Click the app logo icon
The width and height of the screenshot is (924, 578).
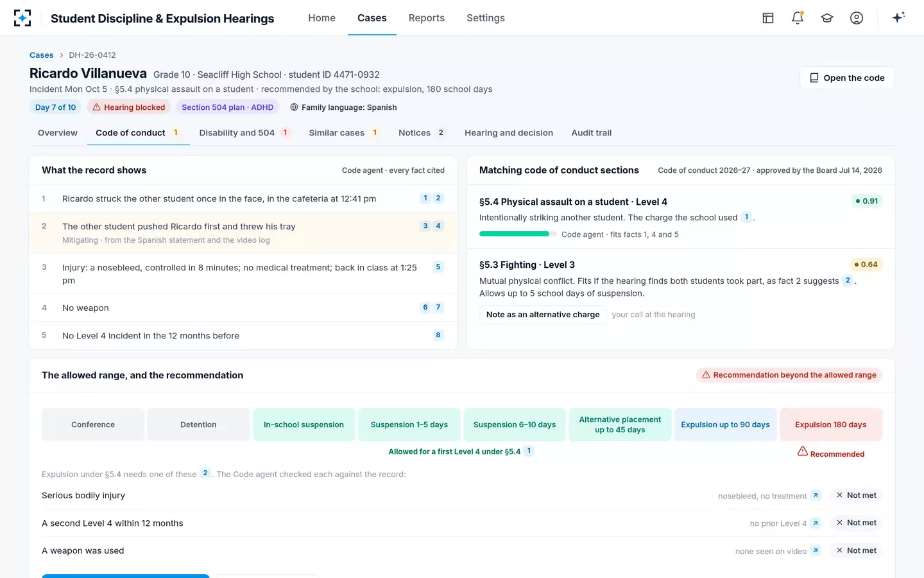point(22,18)
